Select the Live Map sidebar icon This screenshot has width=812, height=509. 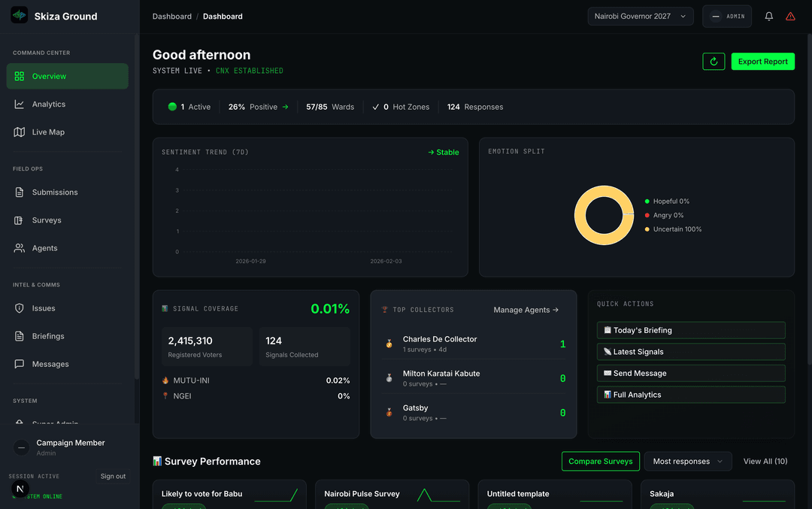[18, 132]
